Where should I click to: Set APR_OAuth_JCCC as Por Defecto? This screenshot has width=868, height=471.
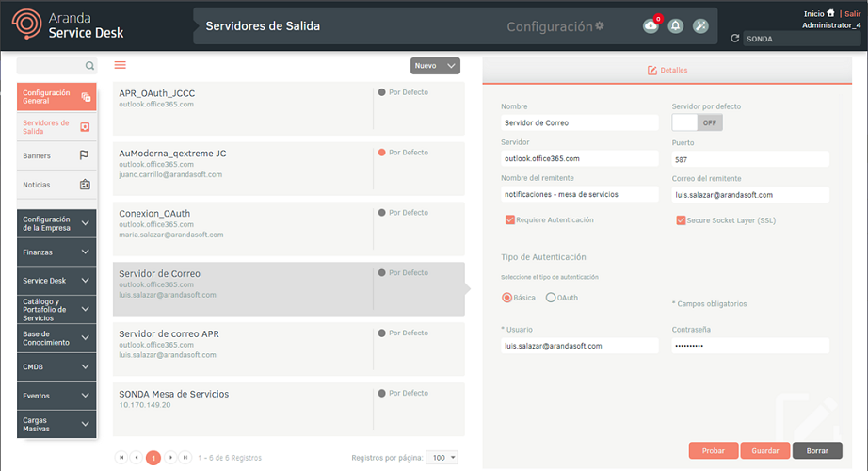tap(381, 92)
